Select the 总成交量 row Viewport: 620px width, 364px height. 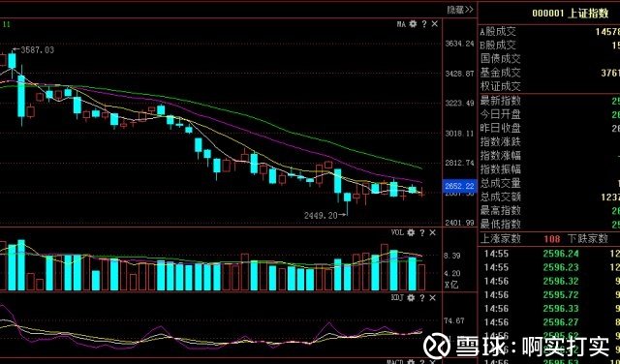tap(549, 183)
